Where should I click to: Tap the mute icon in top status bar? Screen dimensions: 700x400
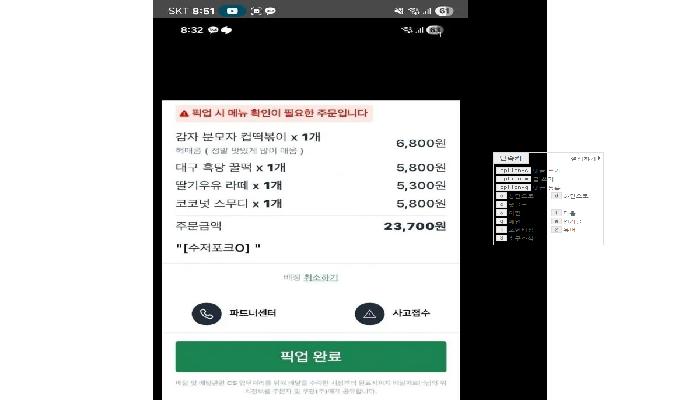point(399,11)
